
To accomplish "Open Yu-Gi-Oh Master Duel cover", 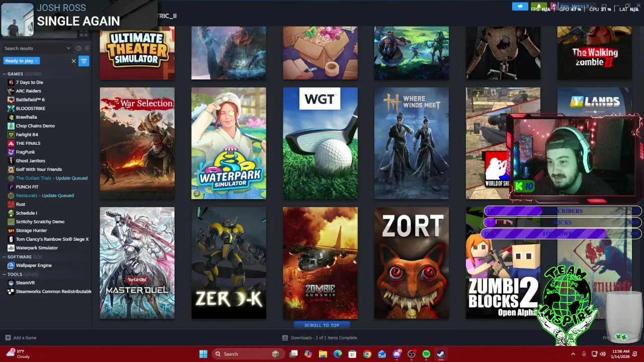I will tap(137, 263).
